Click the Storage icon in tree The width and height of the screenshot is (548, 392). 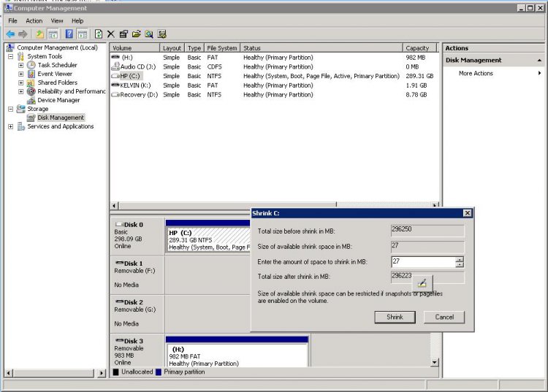pos(21,109)
